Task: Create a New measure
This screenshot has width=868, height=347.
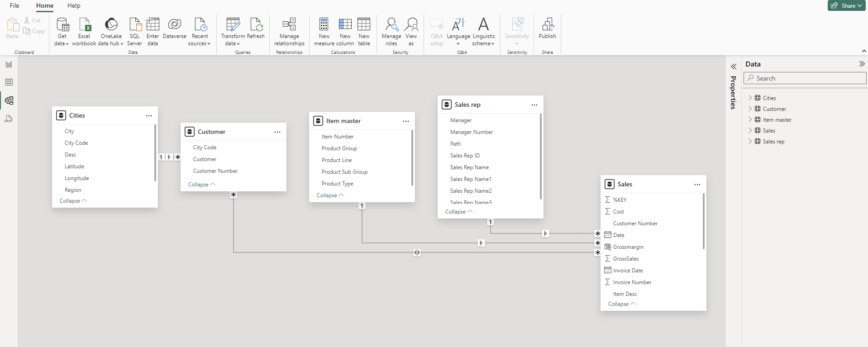Action: click(x=324, y=32)
